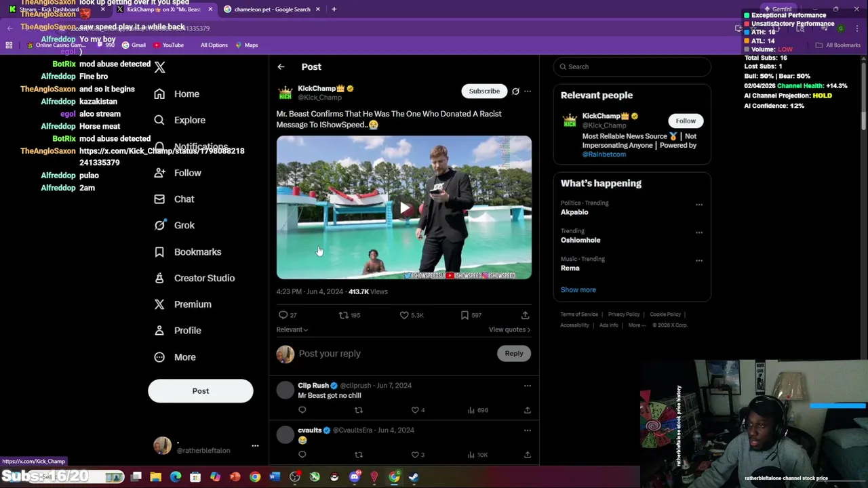
Task: Open options for Oshiomhole trend
Action: 699,232
